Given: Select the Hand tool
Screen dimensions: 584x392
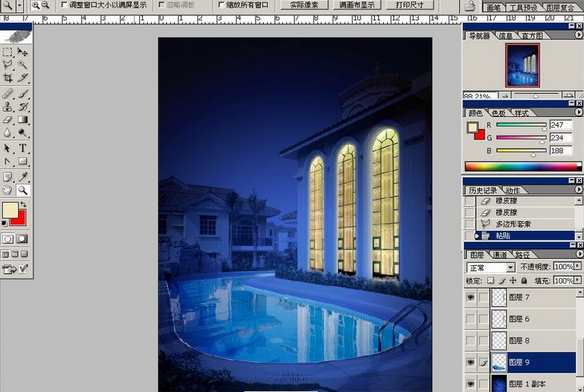Looking at the screenshot, I should (8, 190).
